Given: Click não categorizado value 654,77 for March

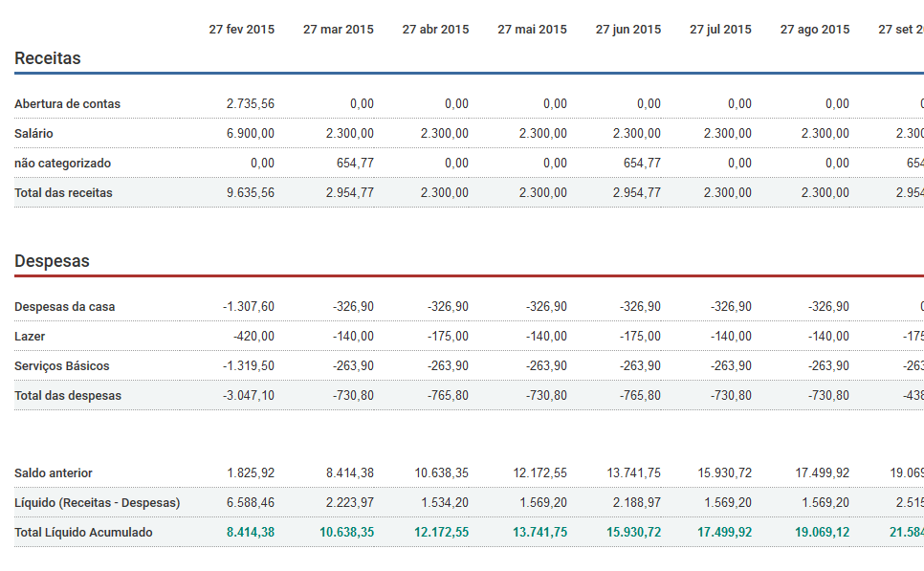Looking at the screenshot, I should (x=355, y=164).
